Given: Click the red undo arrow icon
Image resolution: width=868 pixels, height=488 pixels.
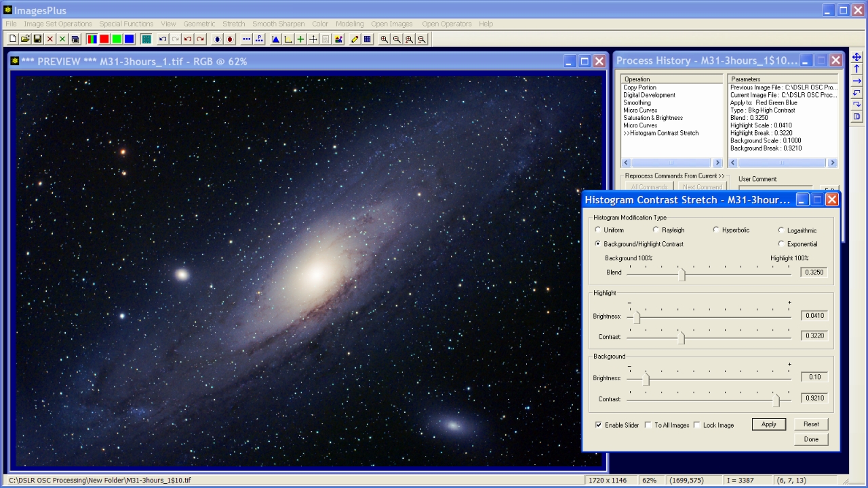Looking at the screenshot, I should click(188, 39).
